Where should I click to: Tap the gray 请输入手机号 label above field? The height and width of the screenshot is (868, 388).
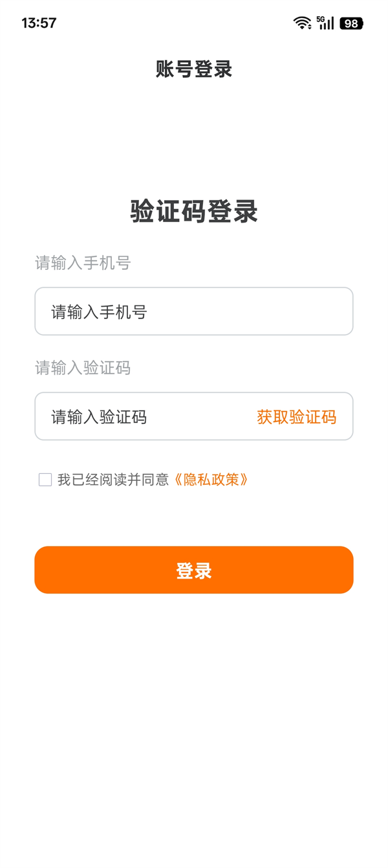(x=83, y=263)
